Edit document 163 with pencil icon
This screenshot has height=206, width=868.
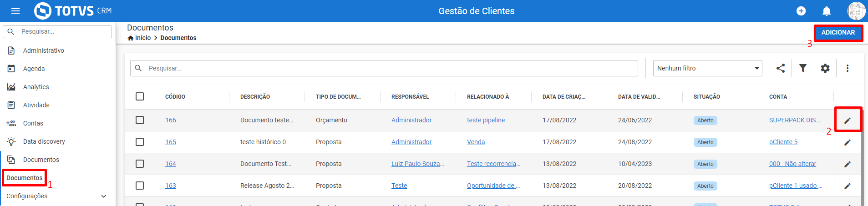(x=848, y=186)
